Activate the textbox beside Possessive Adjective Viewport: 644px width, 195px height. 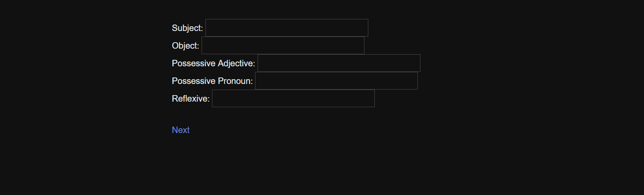339,63
